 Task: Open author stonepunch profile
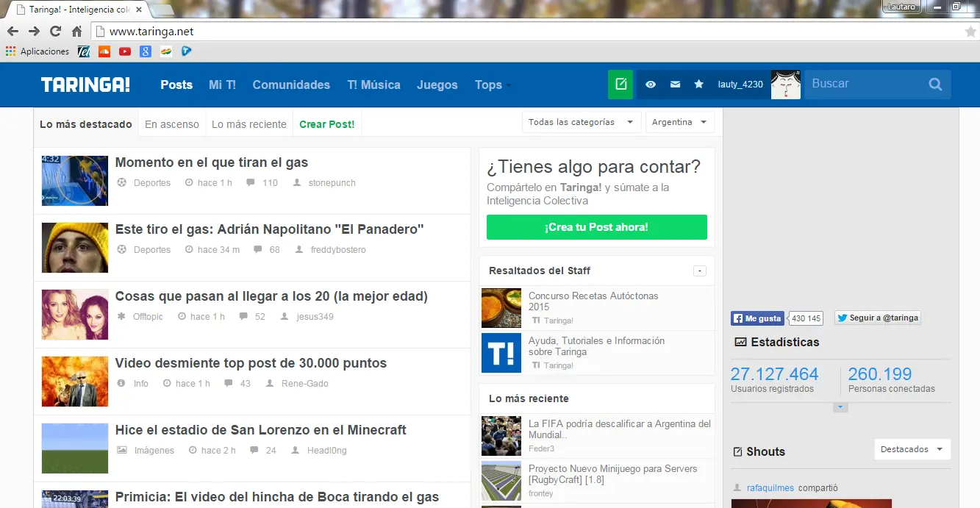(332, 183)
